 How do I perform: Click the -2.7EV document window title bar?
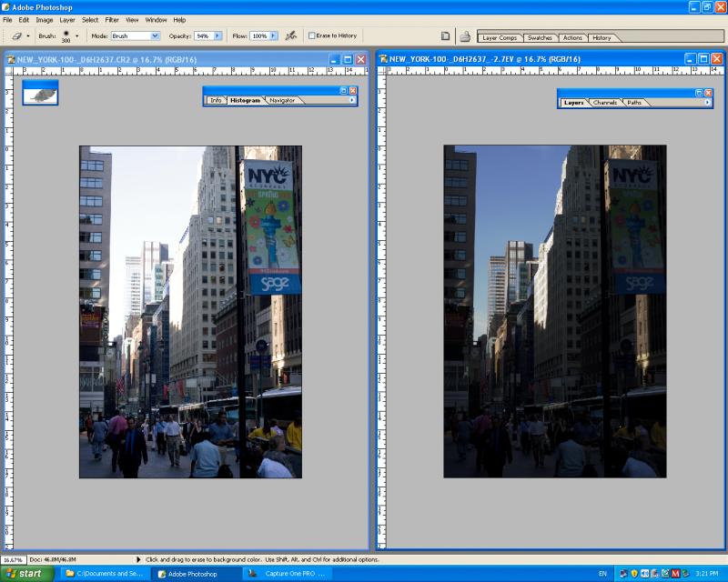(x=551, y=59)
